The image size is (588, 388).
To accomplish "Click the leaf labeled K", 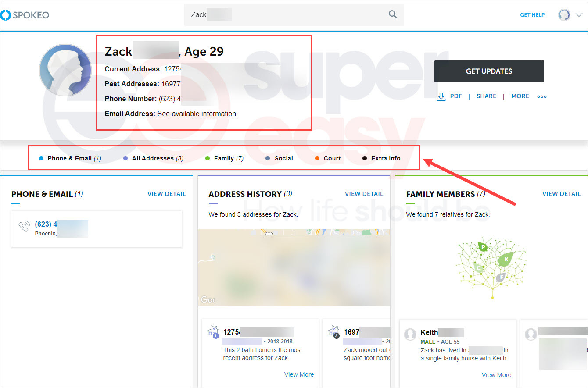I will [506, 259].
